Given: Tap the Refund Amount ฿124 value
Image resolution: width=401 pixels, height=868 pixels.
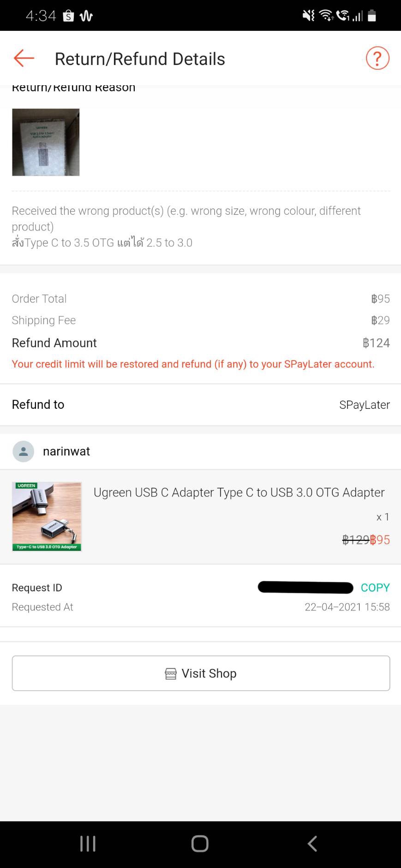Looking at the screenshot, I should pos(376,343).
